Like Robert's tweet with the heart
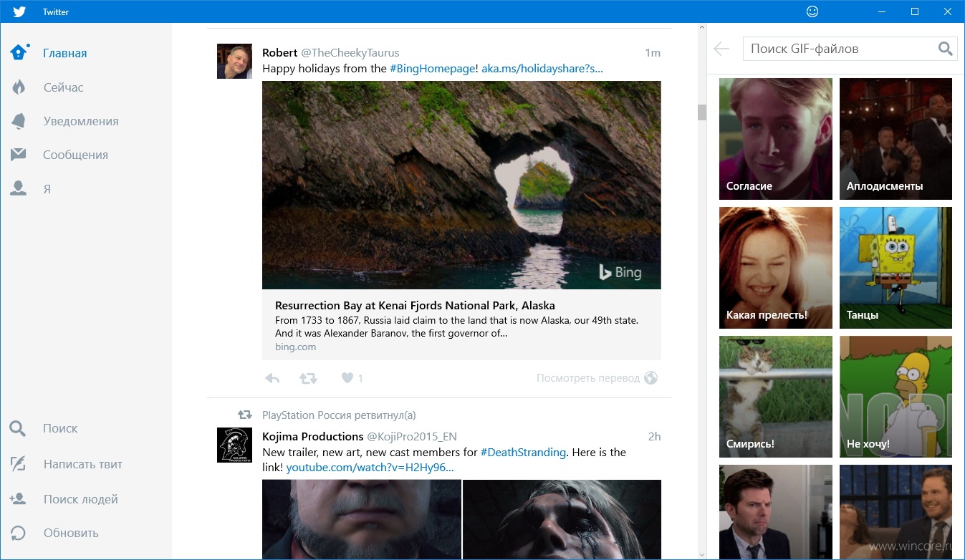Viewport: 965px width, 560px height. pos(347,378)
